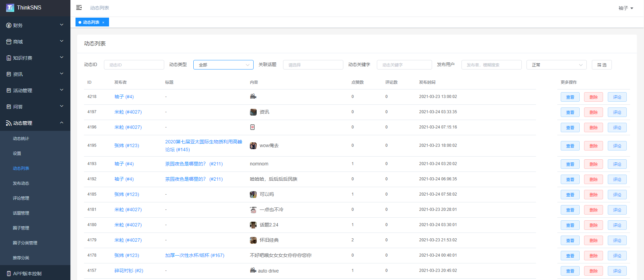Screen dimensions: 644x280
Task: Click the 财务 yen icon in sidebar
Action: point(9,25)
